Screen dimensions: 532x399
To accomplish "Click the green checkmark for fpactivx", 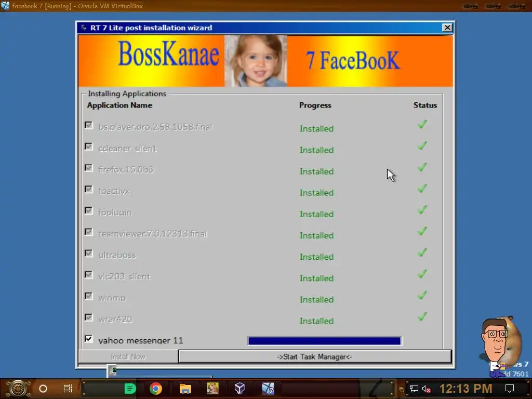I will 422,189.
